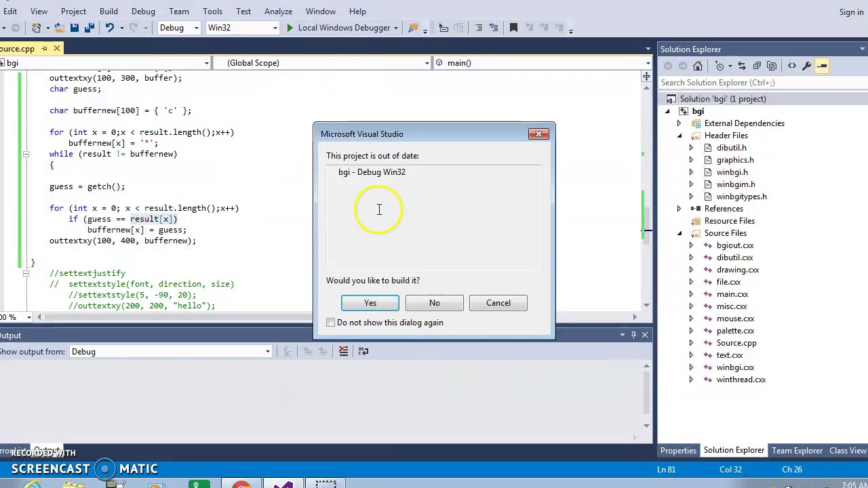868x488 pixels.
Task: Click the Find in Files toolbar icon
Action: click(x=413, y=28)
